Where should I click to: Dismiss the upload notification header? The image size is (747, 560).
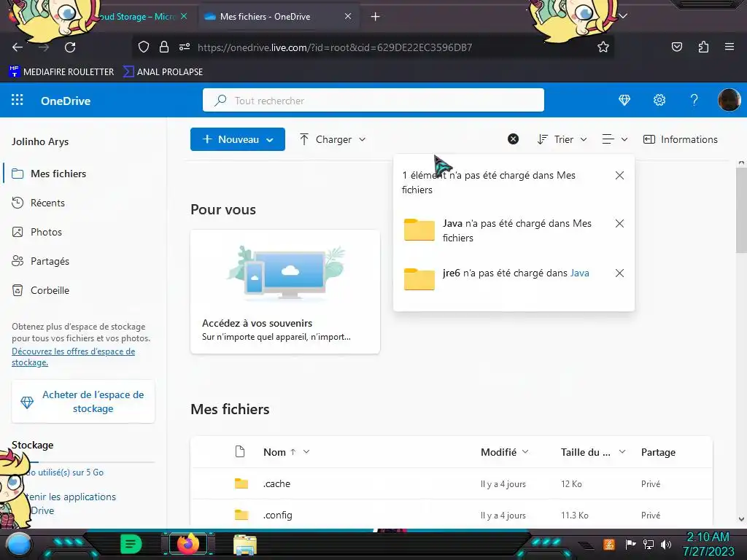click(619, 175)
